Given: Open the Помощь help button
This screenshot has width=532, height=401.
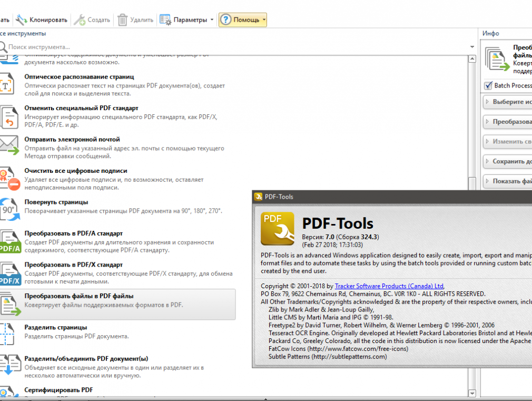Looking at the screenshot, I should click(240, 20).
